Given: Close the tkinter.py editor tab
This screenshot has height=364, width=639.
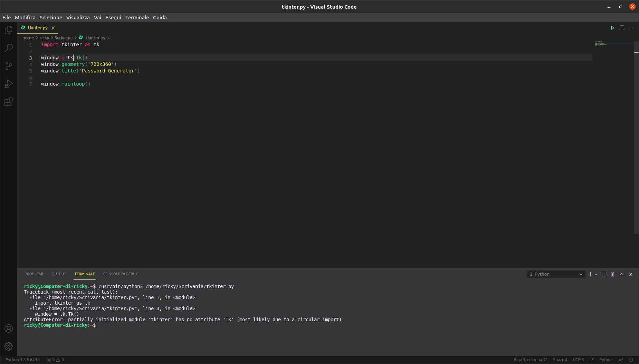Looking at the screenshot, I should [x=53, y=28].
